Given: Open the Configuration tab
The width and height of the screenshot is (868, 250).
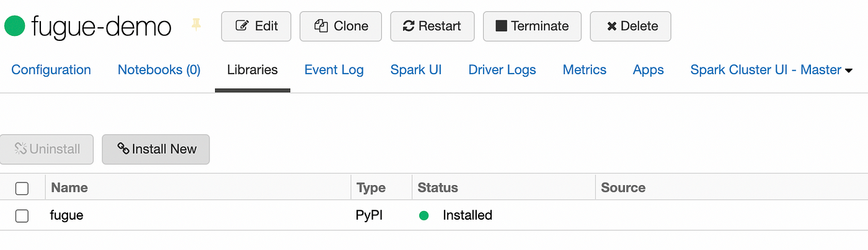Looking at the screenshot, I should (x=51, y=70).
